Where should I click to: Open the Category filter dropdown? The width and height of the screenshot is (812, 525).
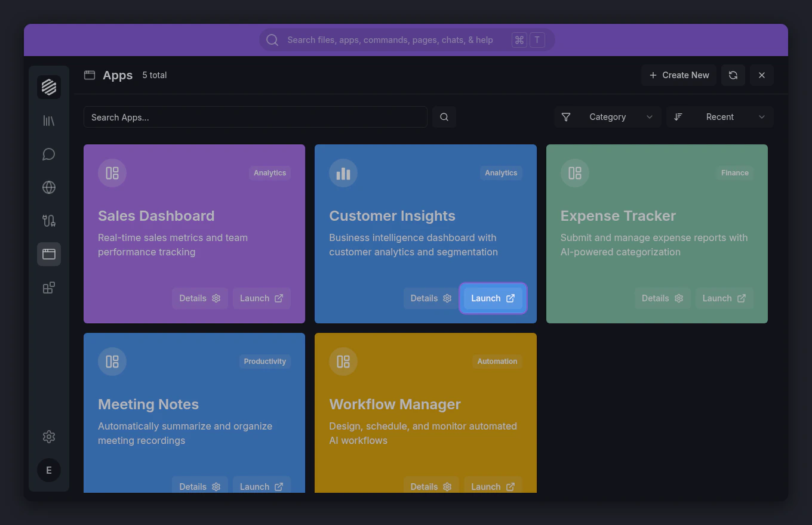tap(608, 117)
